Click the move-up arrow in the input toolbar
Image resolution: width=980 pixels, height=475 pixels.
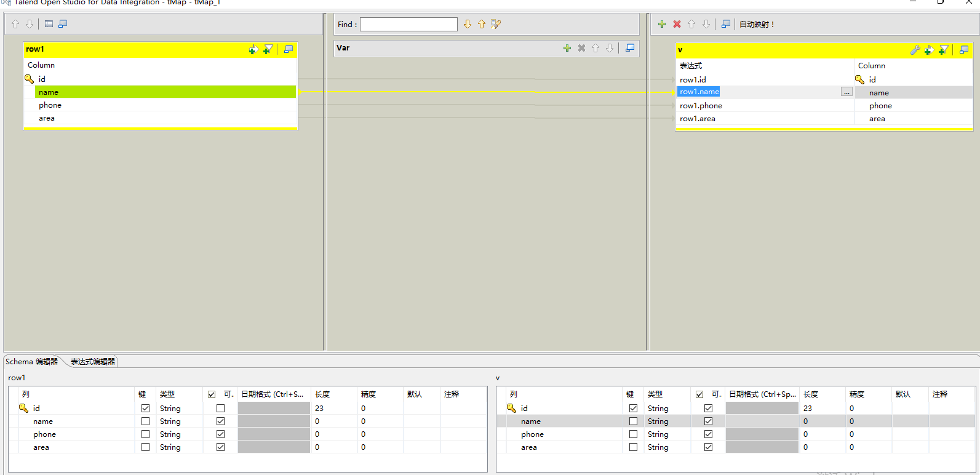(x=15, y=24)
